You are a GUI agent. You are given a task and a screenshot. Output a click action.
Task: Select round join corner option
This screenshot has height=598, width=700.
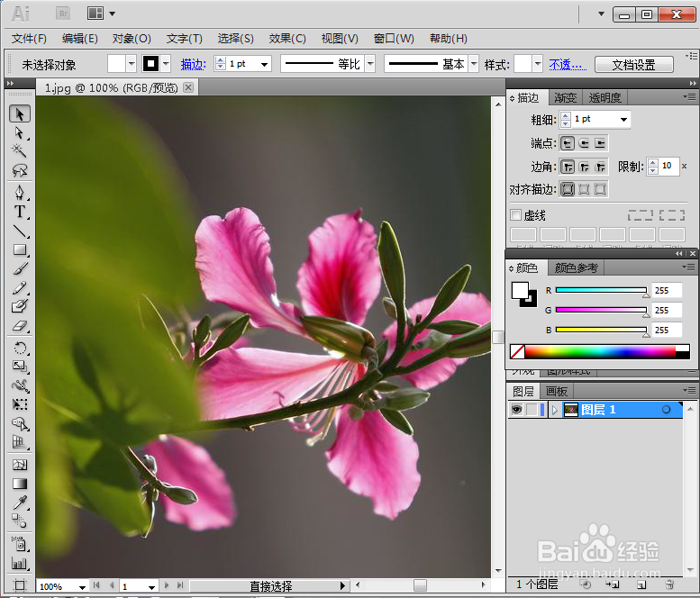pos(584,167)
